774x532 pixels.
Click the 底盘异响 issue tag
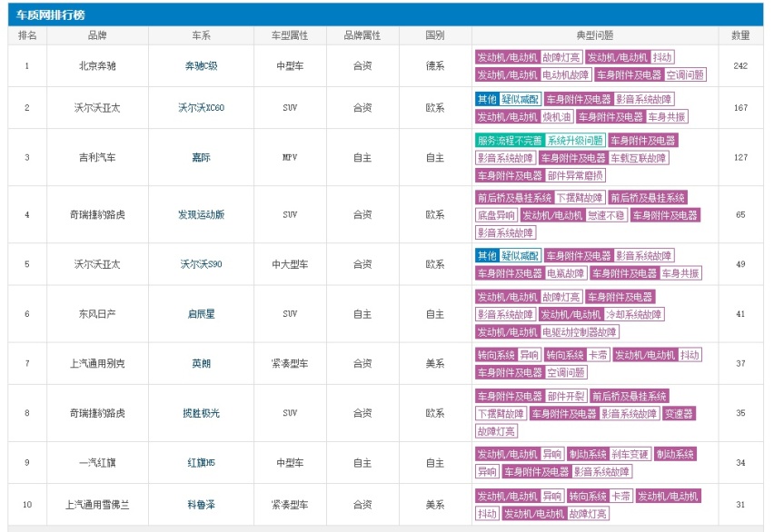tap(496, 215)
